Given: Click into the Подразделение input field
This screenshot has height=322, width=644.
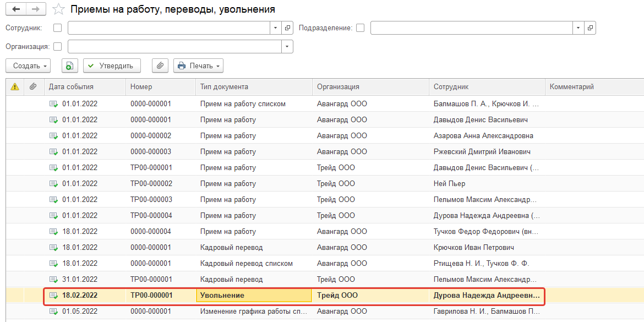Looking at the screenshot, I should click(471, 28).
